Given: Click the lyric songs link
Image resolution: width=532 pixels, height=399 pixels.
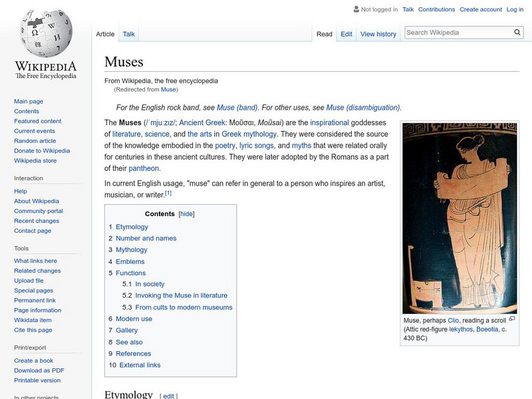Looking at the screenshot, I should [256, 146].
